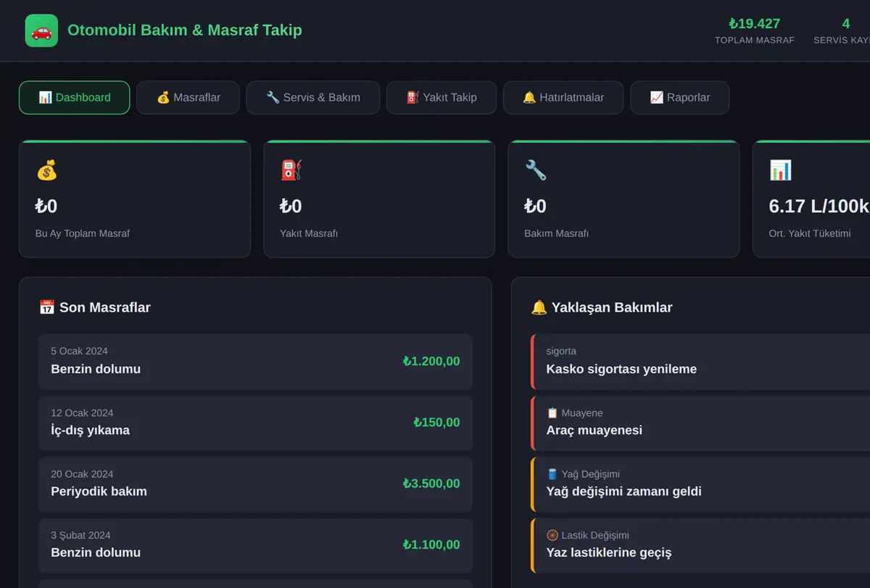The height and width of the screenshot is (588, 870).
Task: Click the 6.17 L/100km consumption value
Action: pyautogui.click(x=819, y=207)
